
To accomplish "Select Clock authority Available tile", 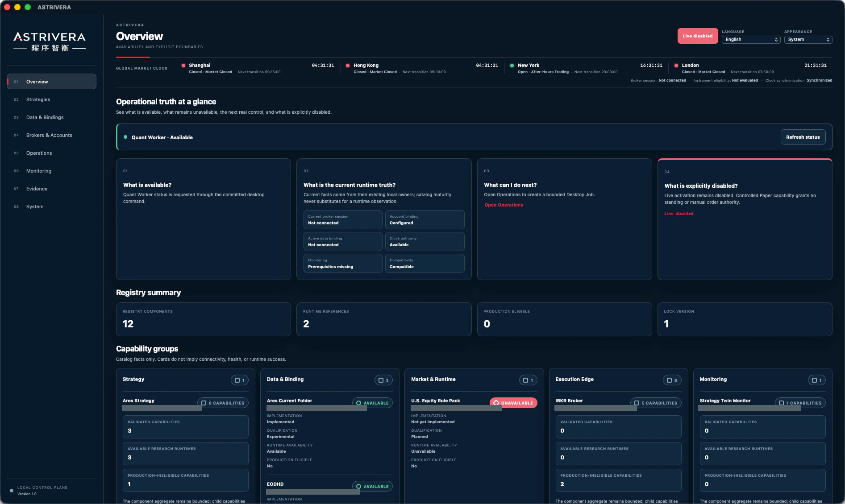I will [425, 241].
